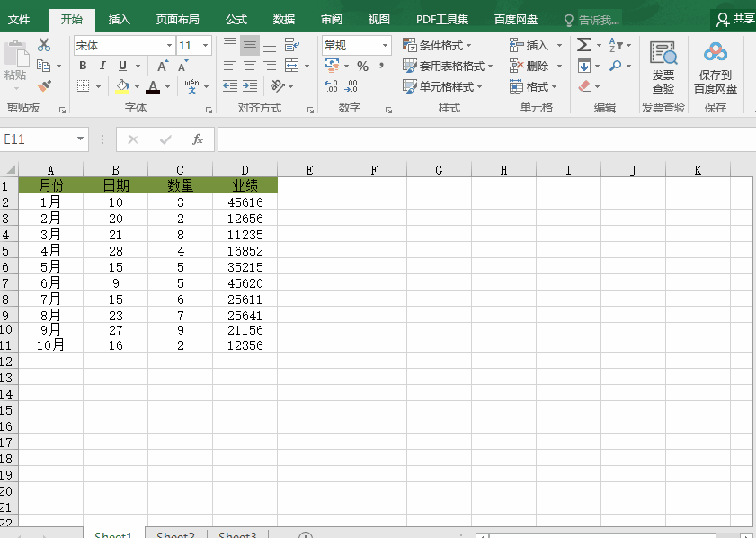Click accounting number format icon

pos(332,66)
